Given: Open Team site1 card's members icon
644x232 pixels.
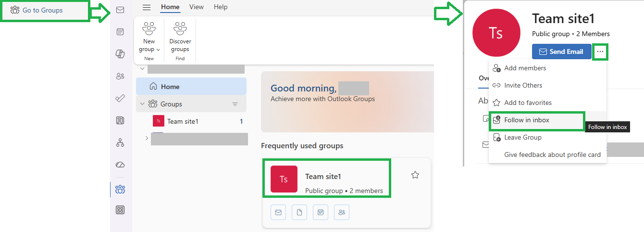Looking at the screenshot, I should [342, 212].
